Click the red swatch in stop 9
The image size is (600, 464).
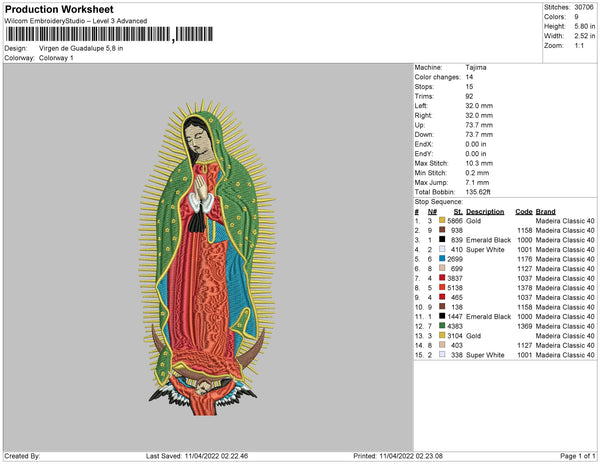pos(442,297)
